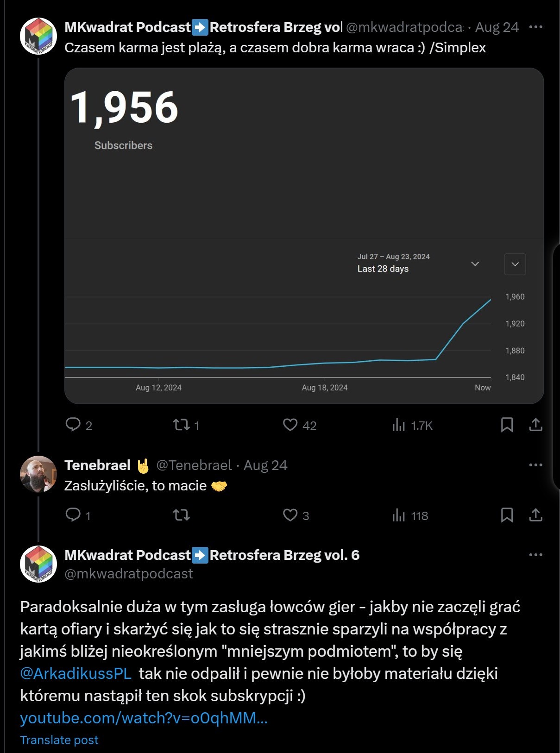
Task: Open the subscribers chart image
Action: coord(304,236)
